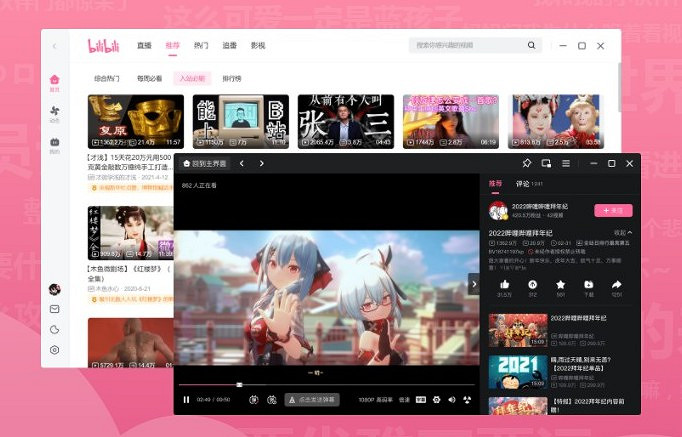Open the gold mask 复原 video thumbnail
The height and width of the screenshot is (437, 682).
point(136,121)
